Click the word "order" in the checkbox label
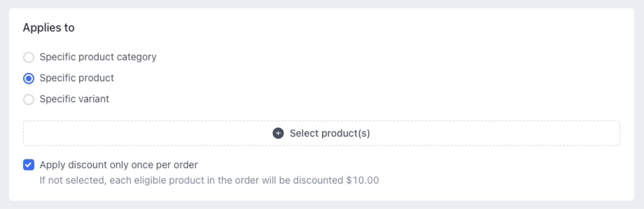The image size is (644, 209). tap(186, 165)
